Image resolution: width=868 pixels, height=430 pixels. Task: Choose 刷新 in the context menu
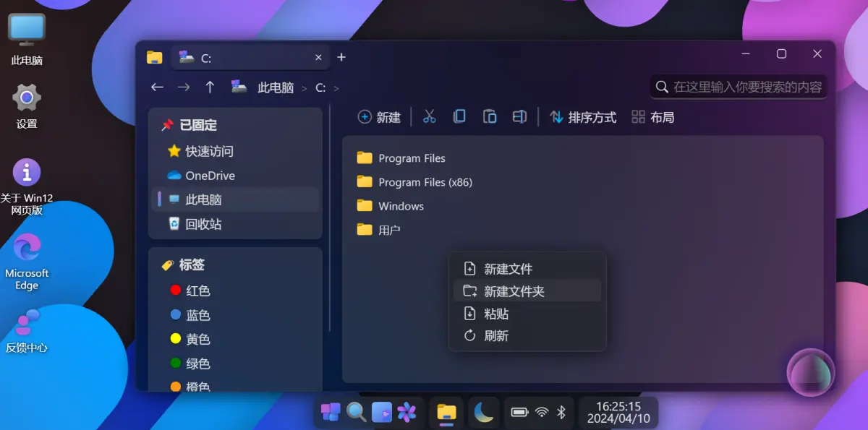point(527,335)
